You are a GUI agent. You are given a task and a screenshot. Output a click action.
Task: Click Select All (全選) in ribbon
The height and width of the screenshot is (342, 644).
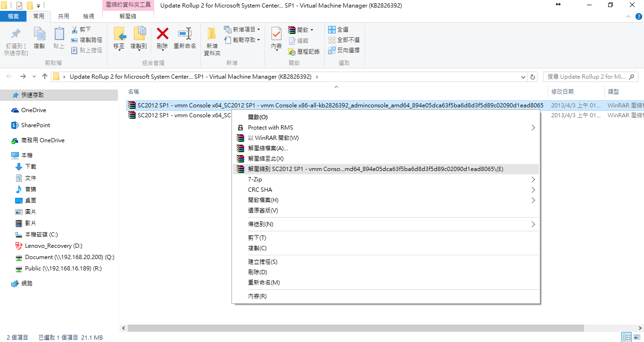(338, 30)
